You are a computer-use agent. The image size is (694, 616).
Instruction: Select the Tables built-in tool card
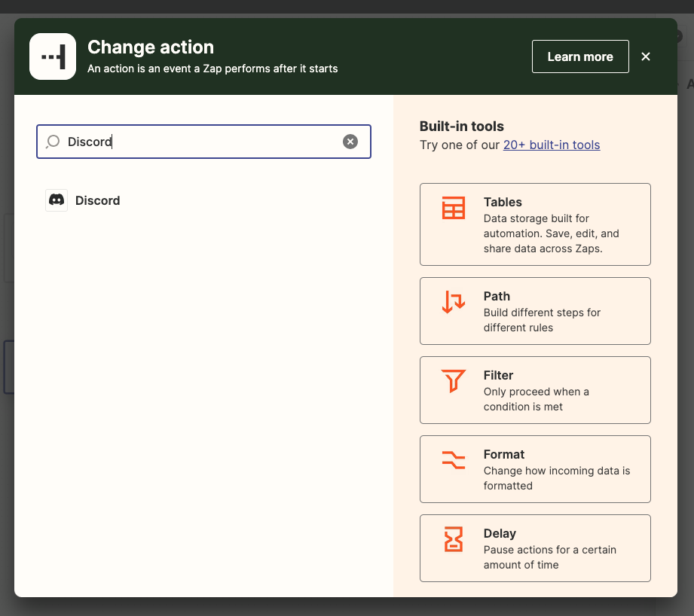[535, 224]
